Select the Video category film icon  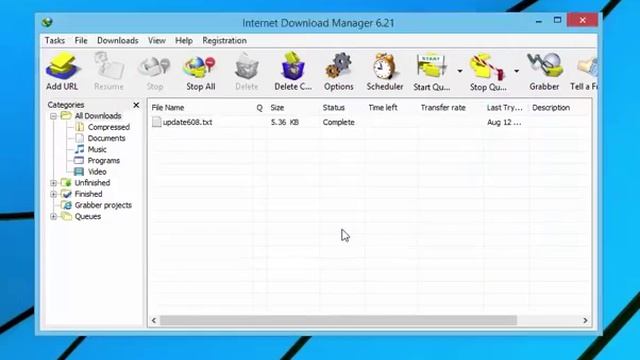point(79,171)
